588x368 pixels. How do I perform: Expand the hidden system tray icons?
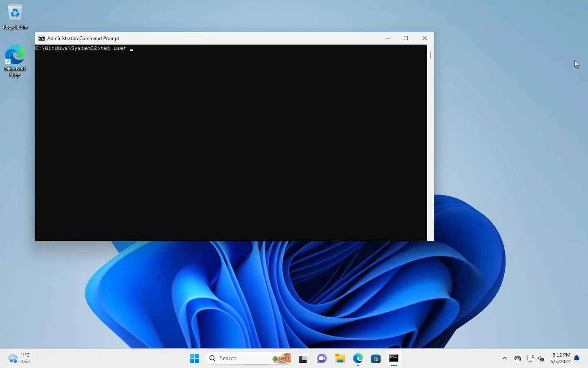click(x=505, y=358)
